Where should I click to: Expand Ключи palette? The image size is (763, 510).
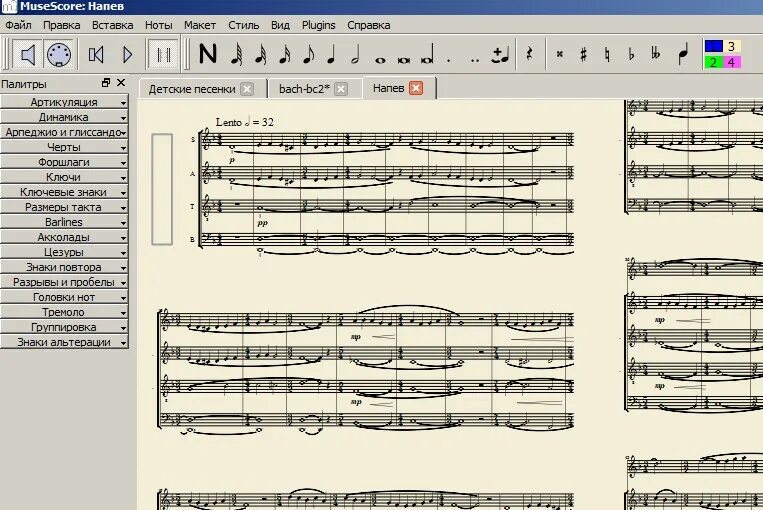click(x=64, y=177)
